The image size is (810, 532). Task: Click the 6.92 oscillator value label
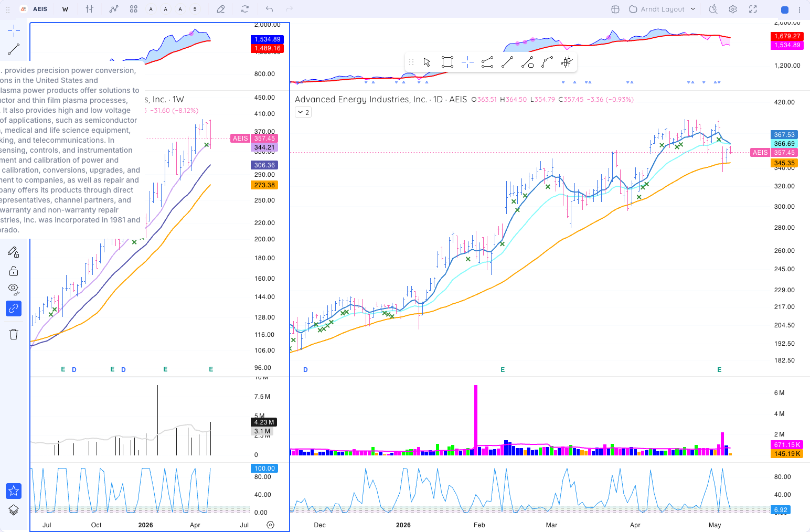[781, 510]
